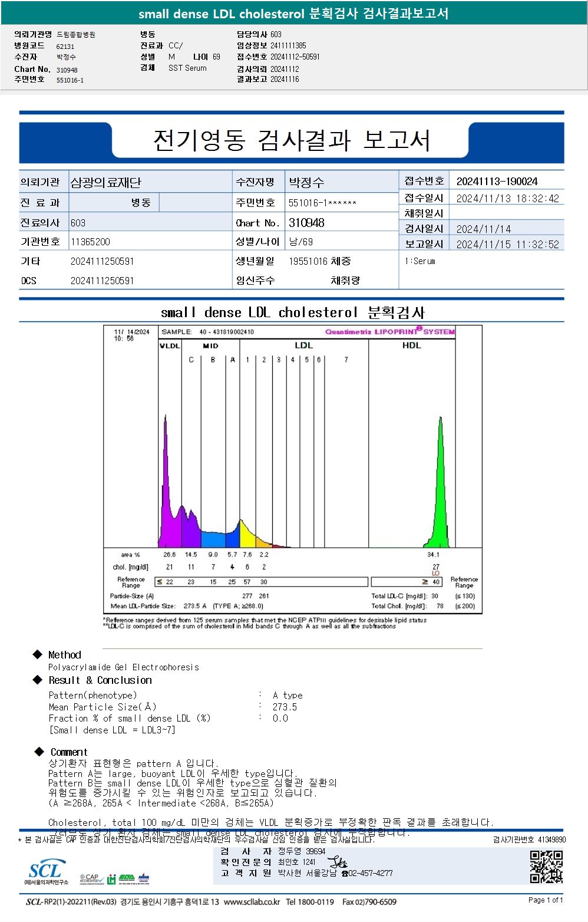
Task: Click the CAP accredited logo
Action: coord(91,878)
